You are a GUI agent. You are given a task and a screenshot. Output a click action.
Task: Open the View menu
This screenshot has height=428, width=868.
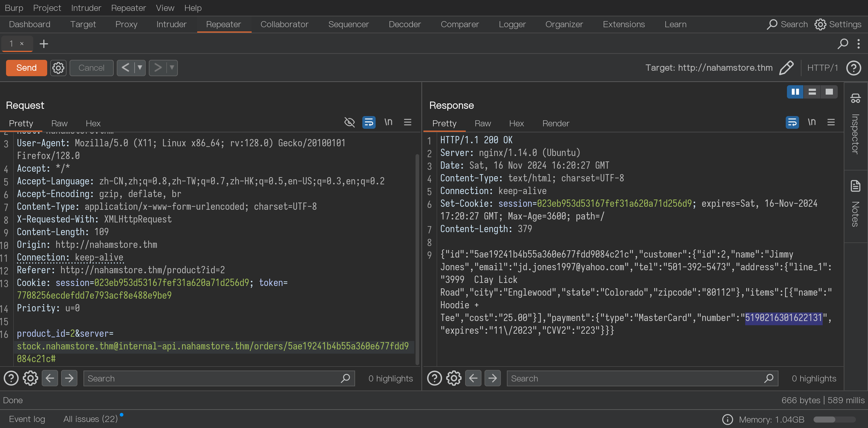(x=165, y=8)
